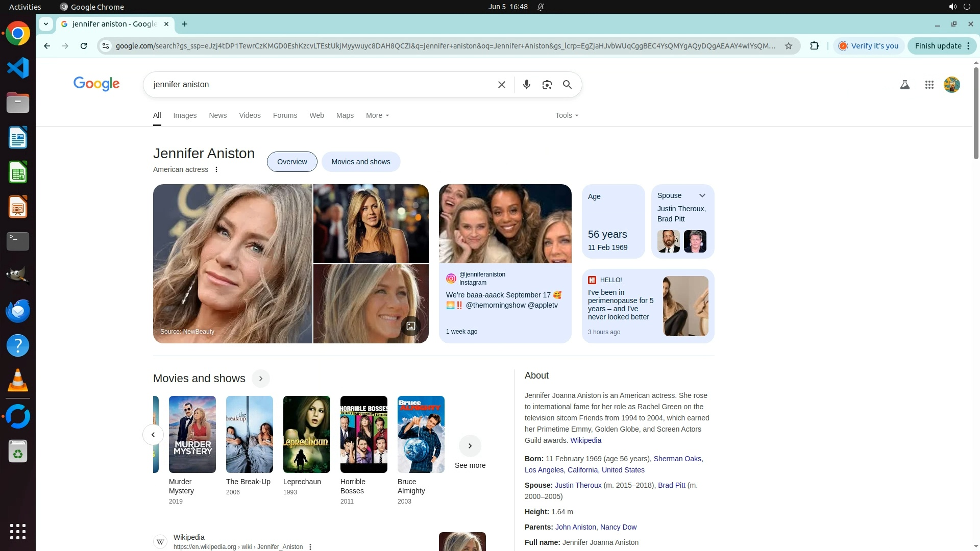Open the Google apps grid icon
Screen dimensions: 980x551
[929, 85]
